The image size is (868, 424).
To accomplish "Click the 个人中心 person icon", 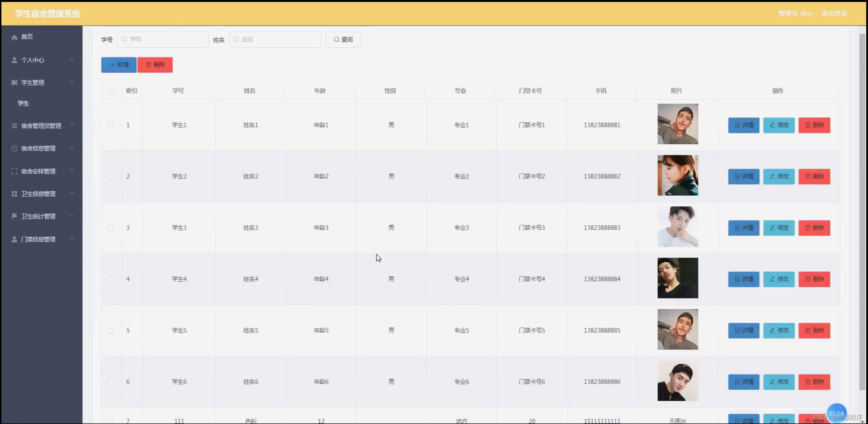I will point(14,60).
